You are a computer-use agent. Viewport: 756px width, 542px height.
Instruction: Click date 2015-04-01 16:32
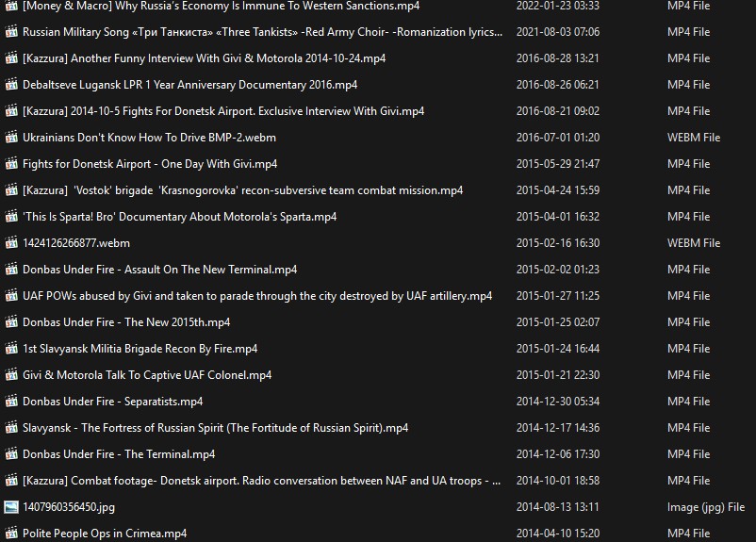coord(558,217)
